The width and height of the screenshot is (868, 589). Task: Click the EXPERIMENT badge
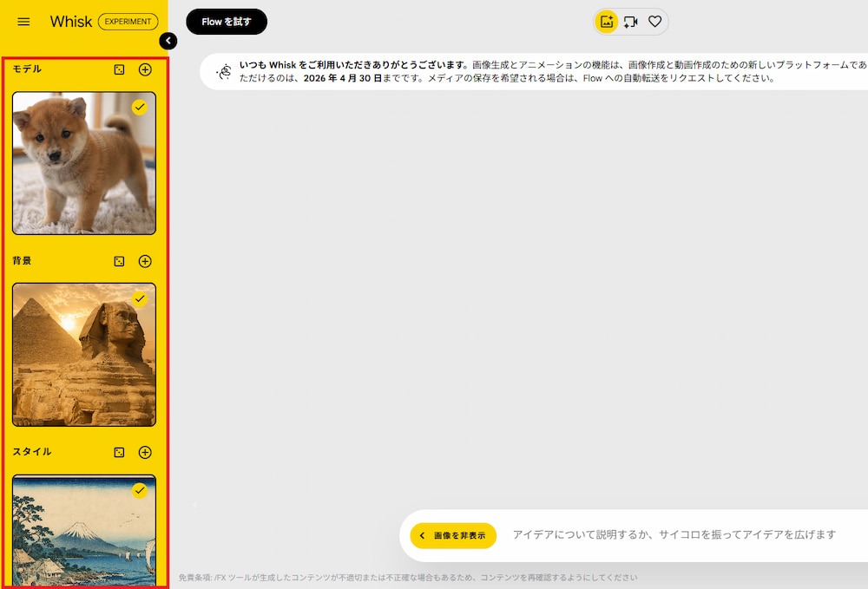(x=128, y=22)
